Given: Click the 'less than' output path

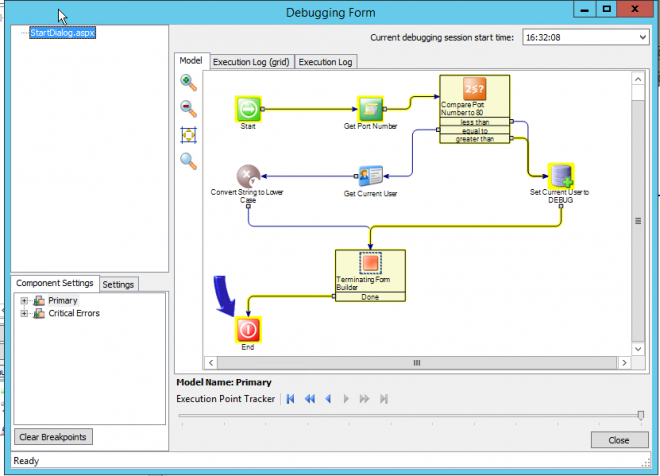Looking at the screenshot, I should click(x=475, y=122).
